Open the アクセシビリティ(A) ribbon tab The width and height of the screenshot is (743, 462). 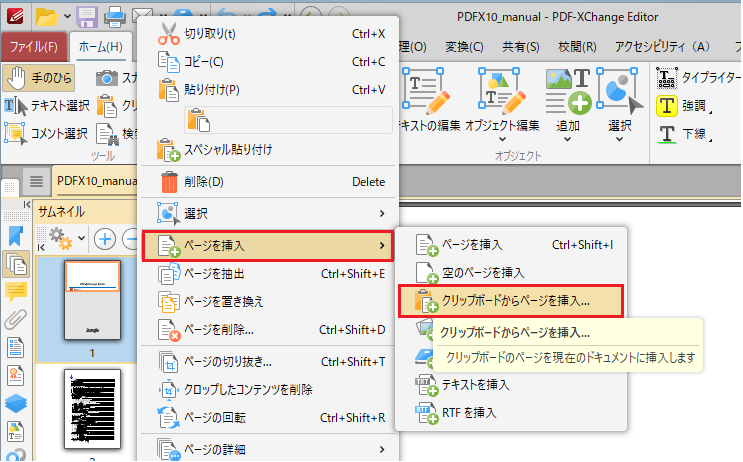(662, 46)
